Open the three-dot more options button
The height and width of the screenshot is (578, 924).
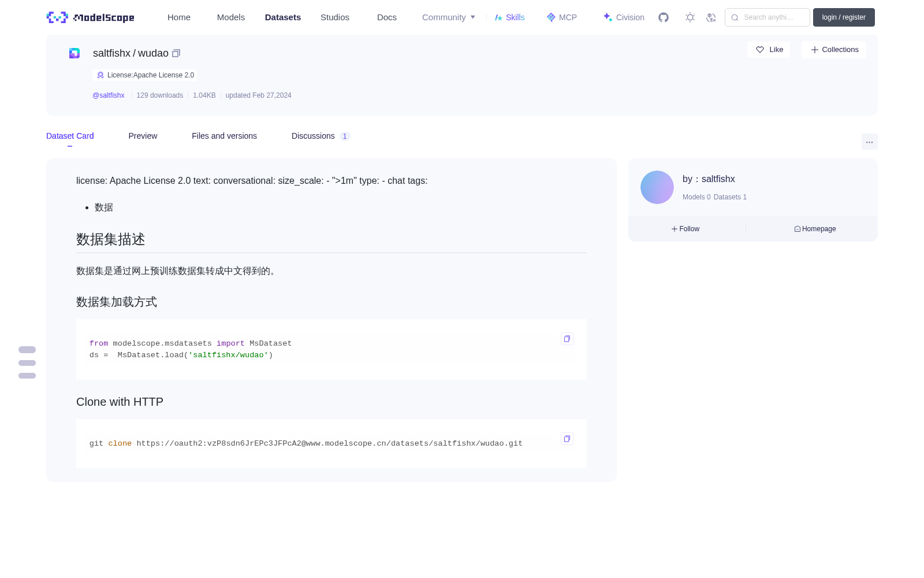(869, 142)
